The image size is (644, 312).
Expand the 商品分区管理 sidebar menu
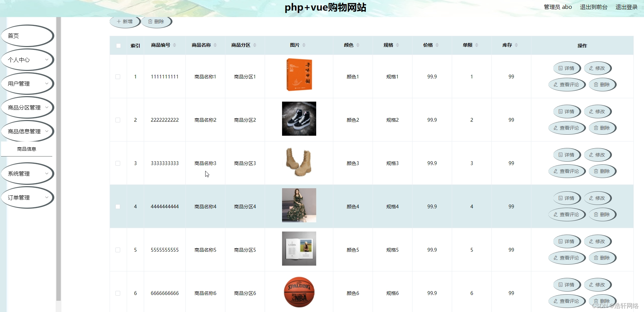click(x=27, y=107)
